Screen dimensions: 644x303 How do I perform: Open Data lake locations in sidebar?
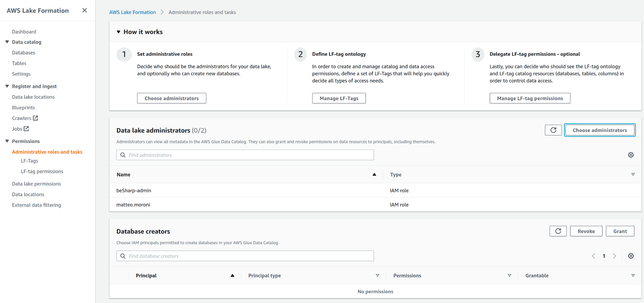pos(33,97)
